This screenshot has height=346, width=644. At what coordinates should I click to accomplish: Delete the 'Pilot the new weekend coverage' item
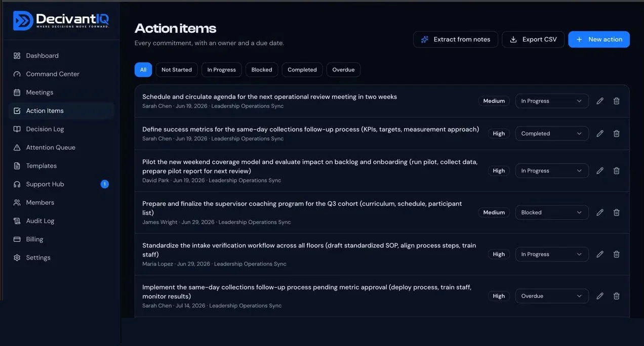coord(617,170)
